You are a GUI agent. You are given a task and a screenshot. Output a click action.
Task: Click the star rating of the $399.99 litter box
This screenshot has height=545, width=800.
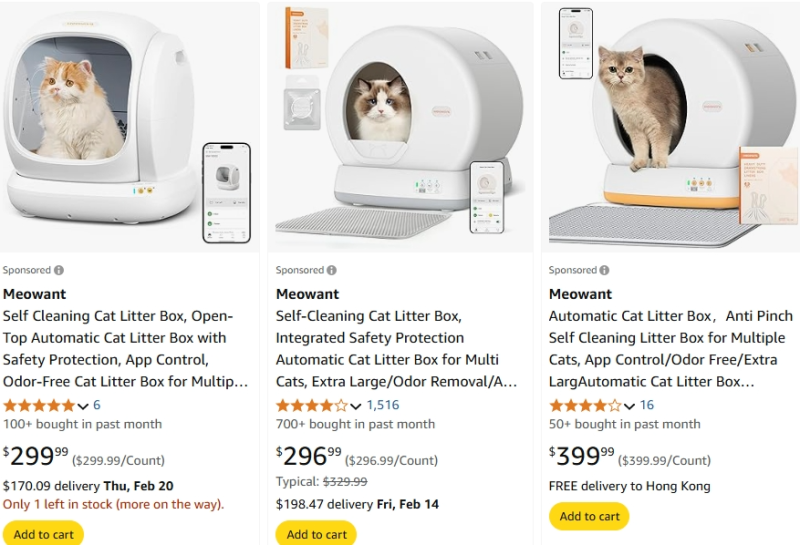[585, 406]
